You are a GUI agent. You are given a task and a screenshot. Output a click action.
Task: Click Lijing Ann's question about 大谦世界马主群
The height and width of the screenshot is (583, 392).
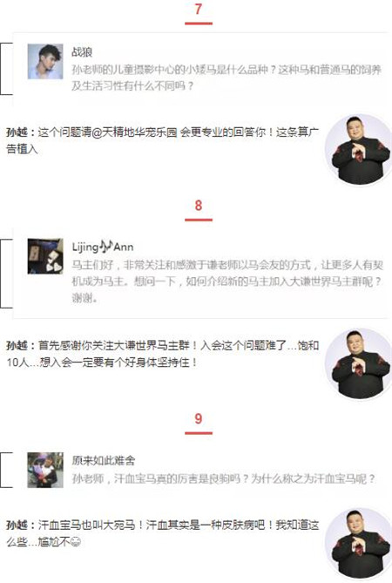(x=227, y=281)
